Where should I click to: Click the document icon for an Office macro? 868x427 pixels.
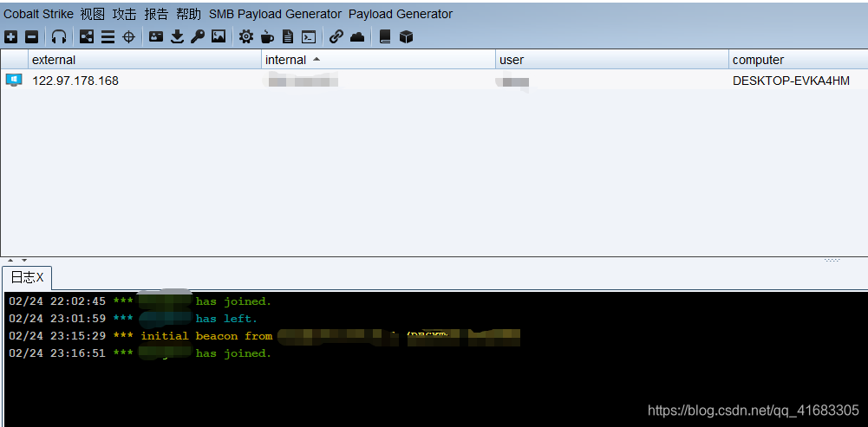click(288, 37)
